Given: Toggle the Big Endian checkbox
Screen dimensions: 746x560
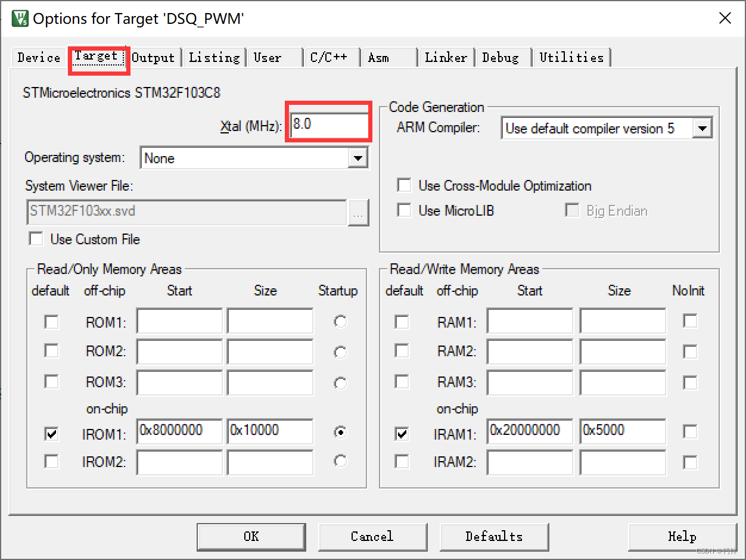Looking at the screenshot, I should [x=573, y=210].
